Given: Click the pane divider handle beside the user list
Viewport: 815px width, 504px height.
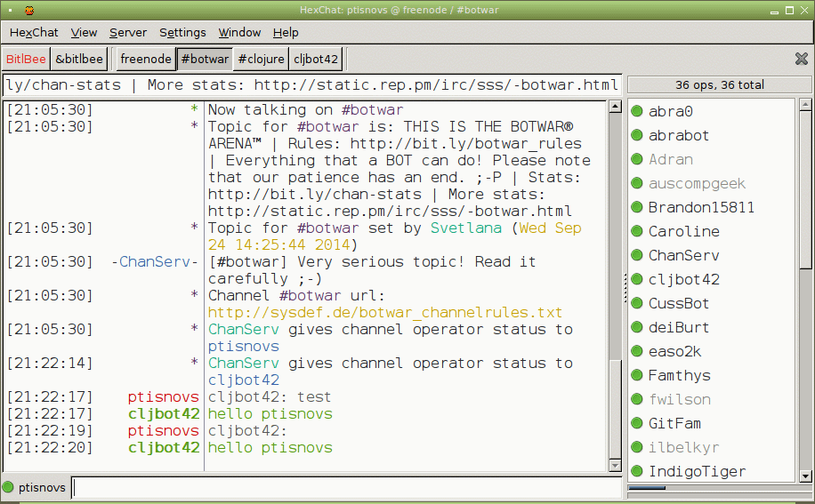Looking at the screenshot, I should coord(625,289).
